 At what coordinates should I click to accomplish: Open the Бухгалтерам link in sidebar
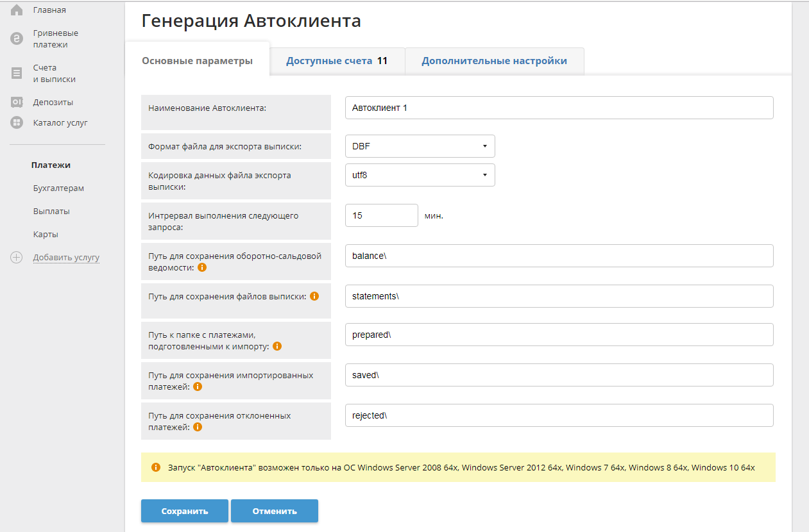(58, 188)
